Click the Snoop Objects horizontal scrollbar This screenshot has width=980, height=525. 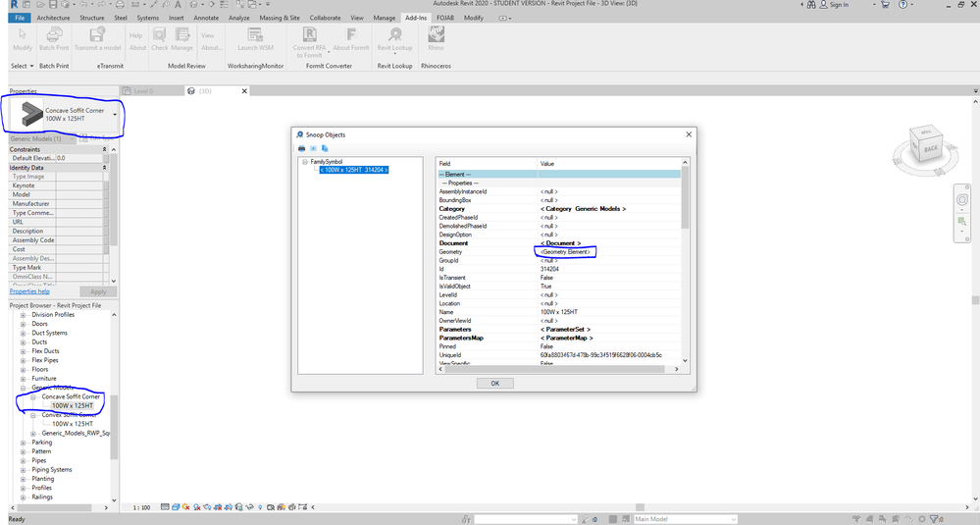click(556, 369)
